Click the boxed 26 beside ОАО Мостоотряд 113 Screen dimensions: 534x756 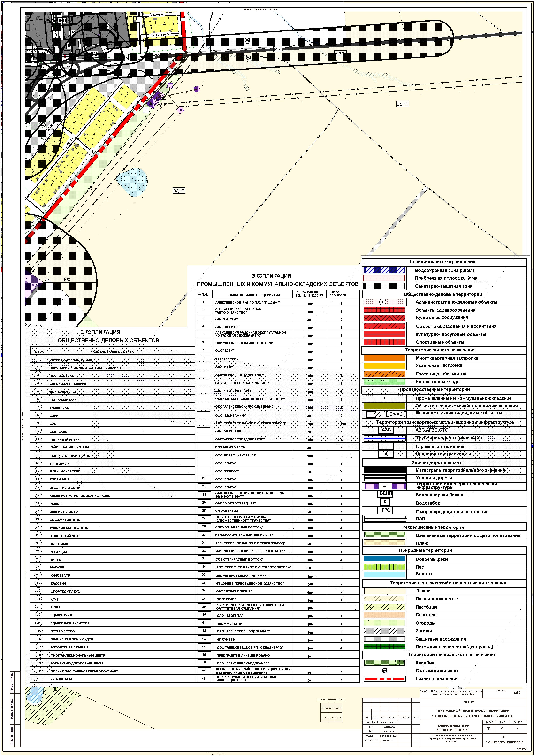click(204, 503)
